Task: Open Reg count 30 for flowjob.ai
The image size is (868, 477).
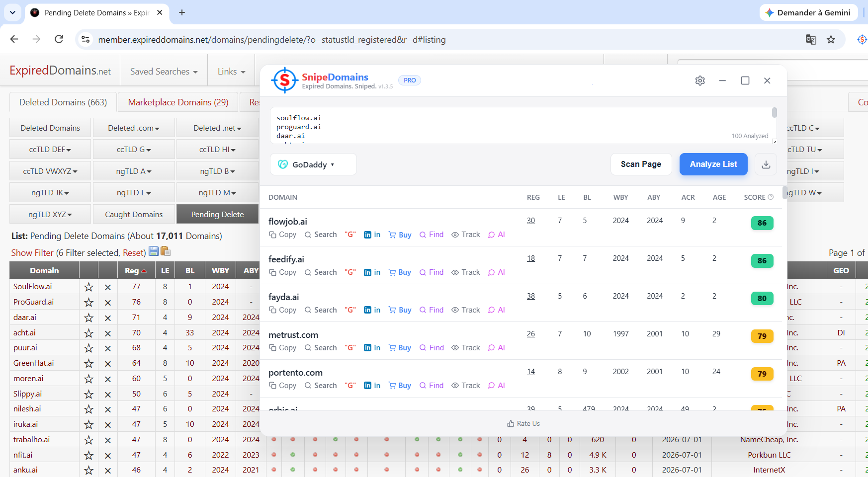Action: pyautogui.click(x=531, y=221)
